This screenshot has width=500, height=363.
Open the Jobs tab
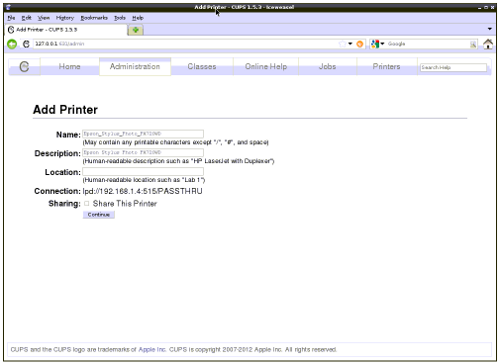pyautogui.click(x=327, y=66)
